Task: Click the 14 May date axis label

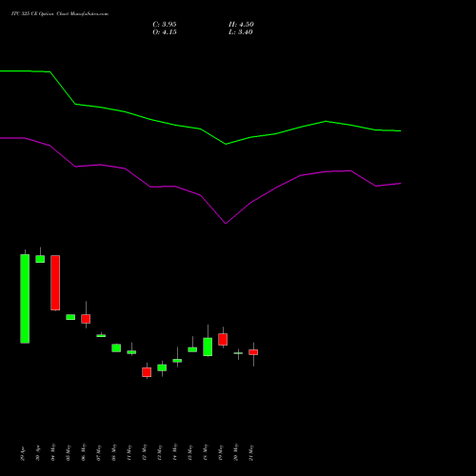Action: [x=175, y=452]
